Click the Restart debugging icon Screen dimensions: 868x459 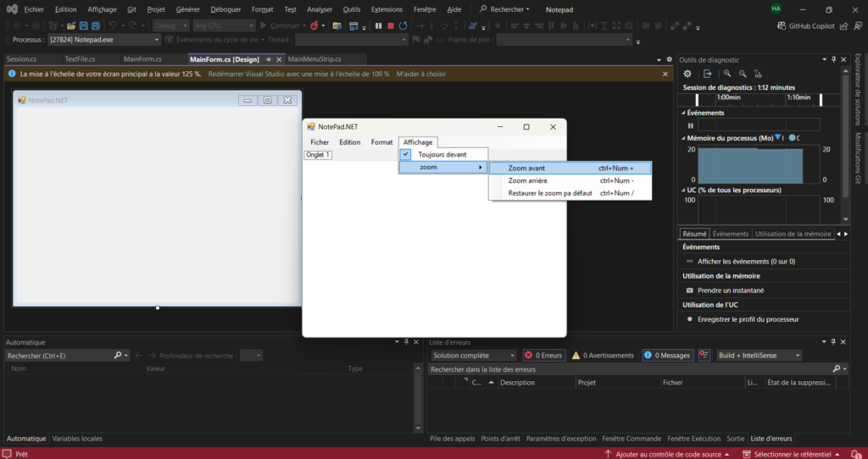tap(403, 26)
